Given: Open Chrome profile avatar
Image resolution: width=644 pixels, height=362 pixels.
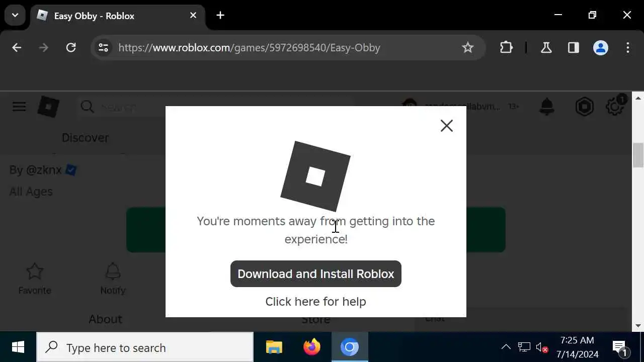Looking at the screenshot, I should pyautogui.click(x=601, y=48).
